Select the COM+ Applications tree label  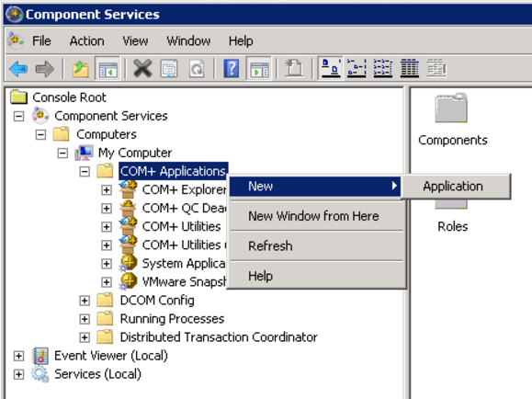pos(173,171)
